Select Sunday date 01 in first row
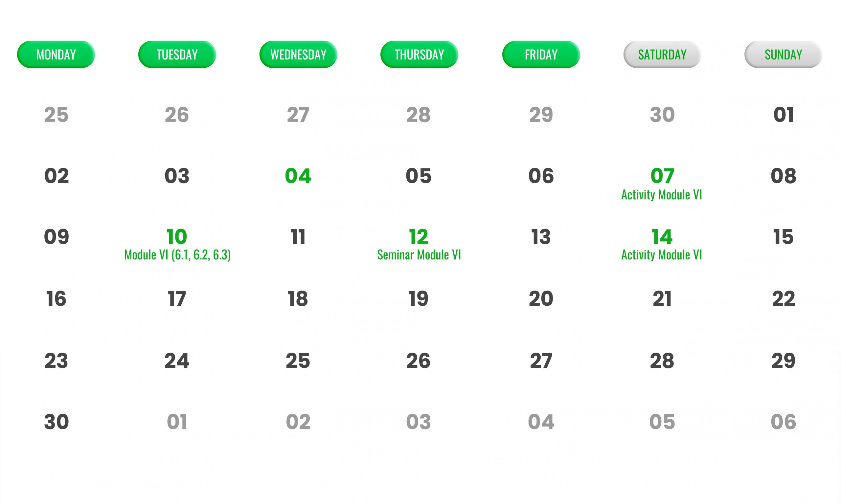This screenshot has width=841, height=504. pyautogui.click(x=784, y=115)
